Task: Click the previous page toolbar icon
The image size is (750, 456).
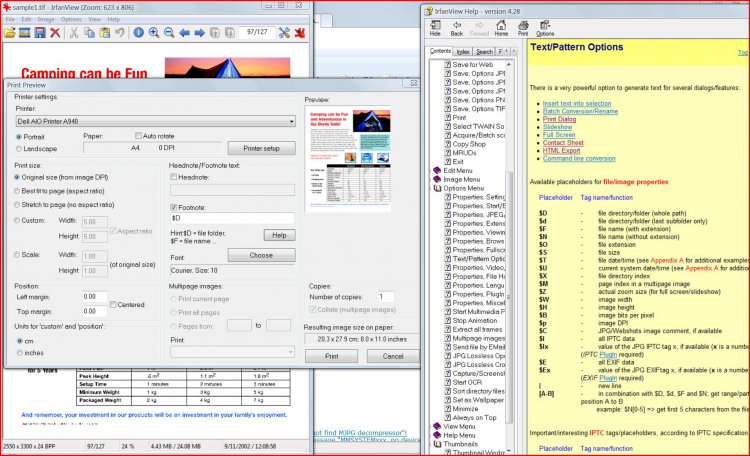Action: point(215,33)
